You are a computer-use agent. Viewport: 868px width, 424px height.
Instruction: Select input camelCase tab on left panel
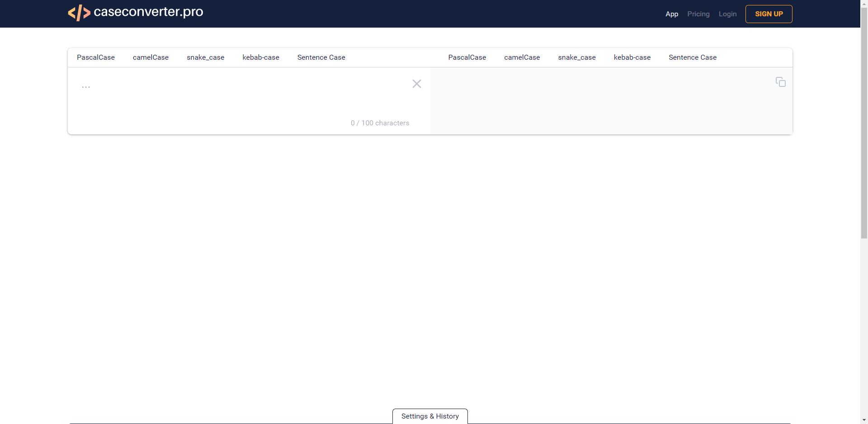click(151, 57)
